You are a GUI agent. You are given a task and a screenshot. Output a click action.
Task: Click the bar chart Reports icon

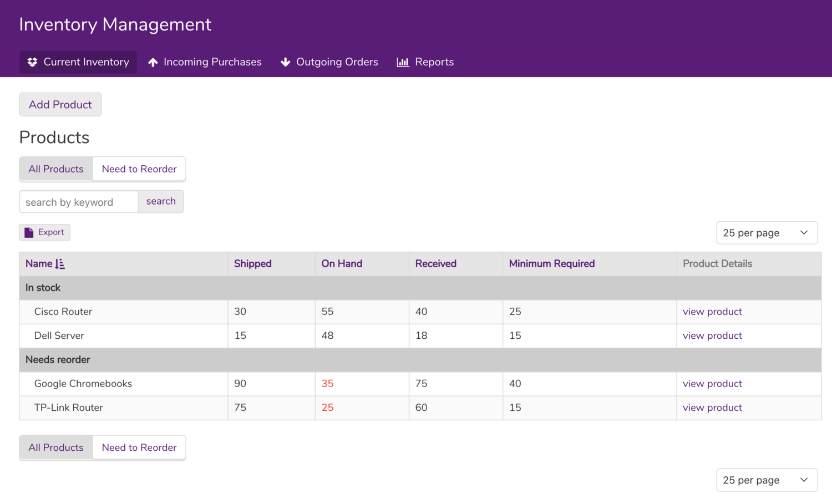[403, 62]
